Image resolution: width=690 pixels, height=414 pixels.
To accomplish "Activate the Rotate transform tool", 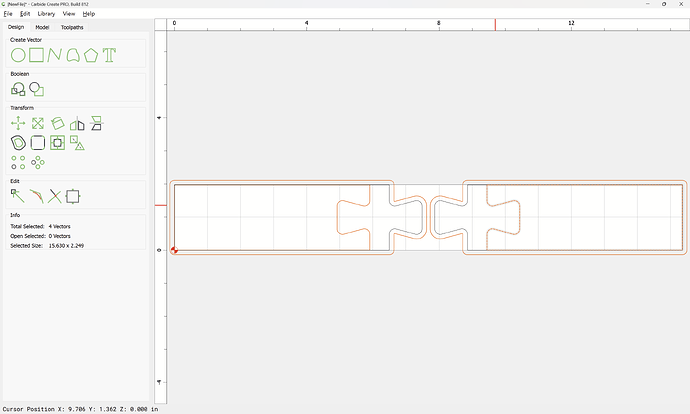I will 58,124.
